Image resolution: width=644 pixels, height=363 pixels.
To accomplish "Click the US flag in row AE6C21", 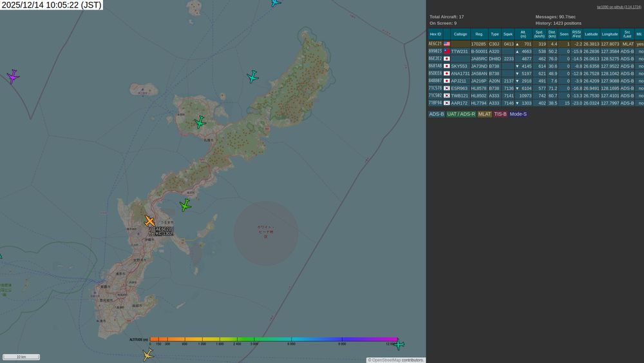I will [x=446, y=44].
